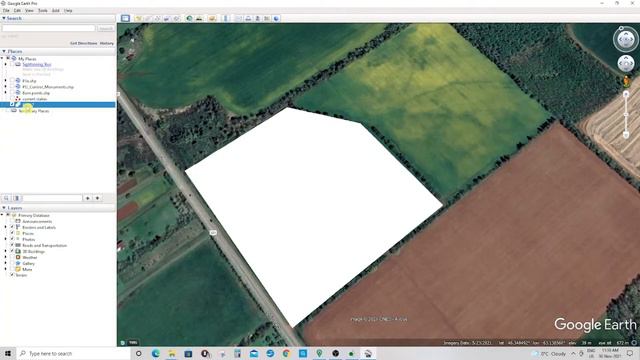The image size is (640, 360).
Task: Click the Look joystick compass control
Action: 626,40
